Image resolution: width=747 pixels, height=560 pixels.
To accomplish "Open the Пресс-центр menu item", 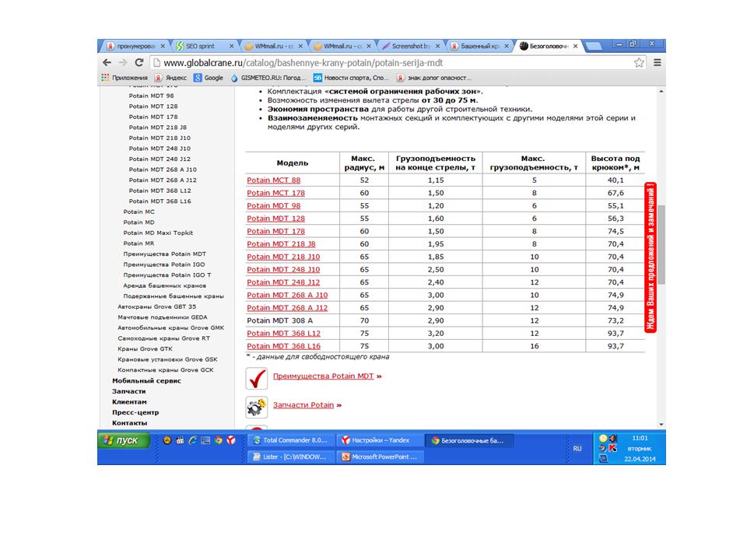I will point(135,412).
